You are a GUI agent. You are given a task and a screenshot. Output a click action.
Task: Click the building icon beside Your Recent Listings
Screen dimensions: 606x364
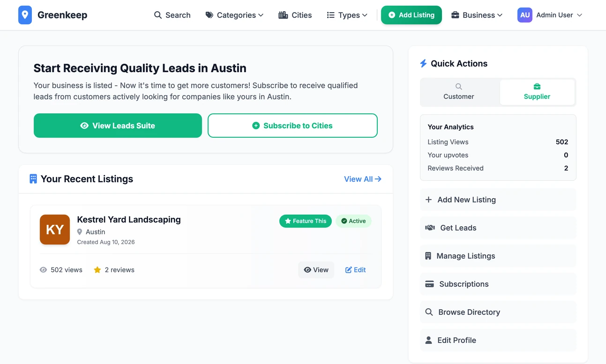click(x=33, y=179)
